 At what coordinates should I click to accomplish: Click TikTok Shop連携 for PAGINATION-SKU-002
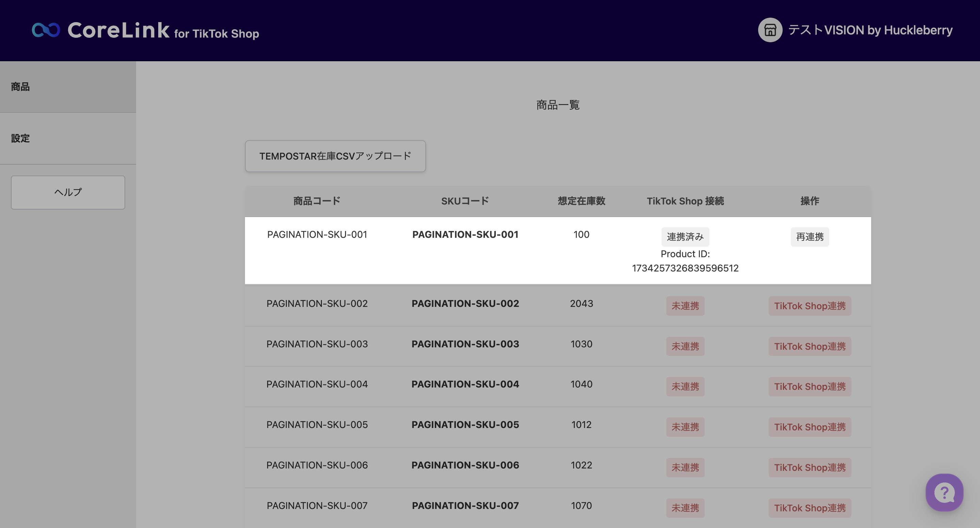tap(810, 306)
